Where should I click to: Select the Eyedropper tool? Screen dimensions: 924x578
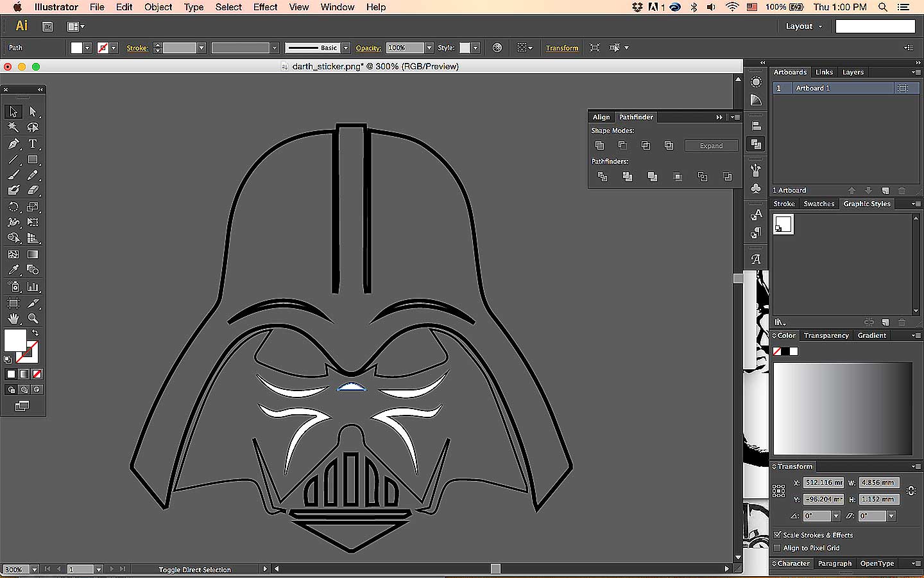coord(13,270)
